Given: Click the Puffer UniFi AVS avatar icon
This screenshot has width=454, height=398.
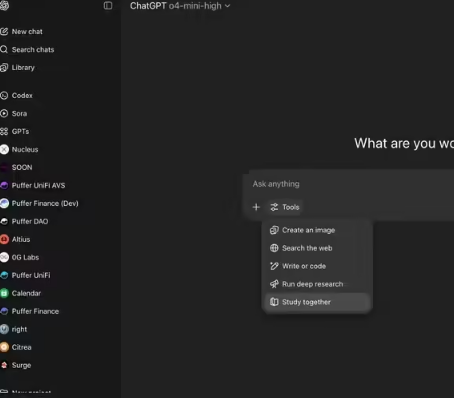Looking at the screenshot, I should pyautogui.click(x=4, y=186).
